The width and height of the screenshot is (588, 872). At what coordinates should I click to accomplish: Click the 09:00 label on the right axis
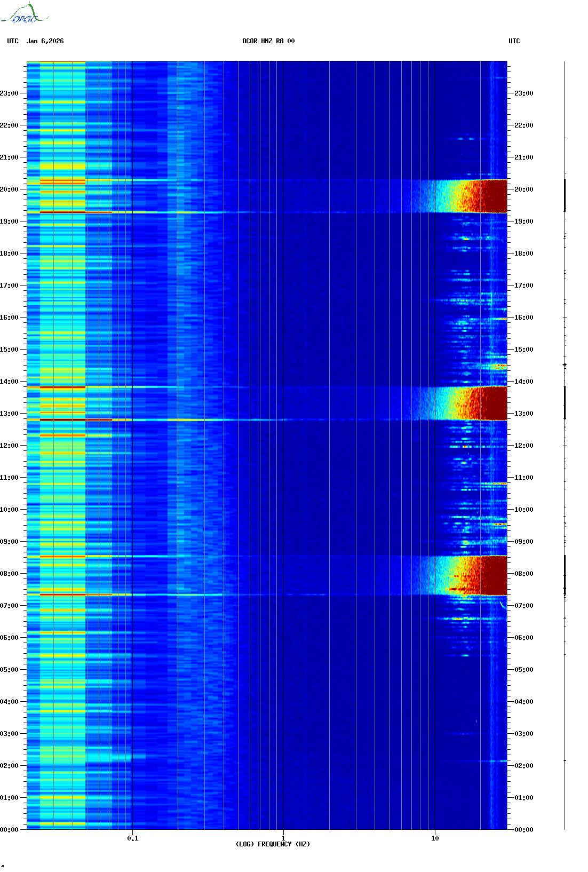[523, 542]
